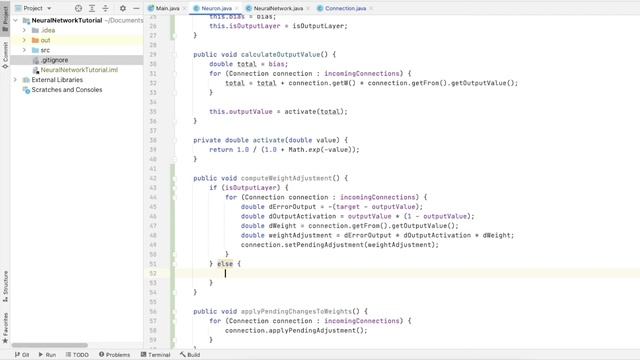Open the Git tool window
The width and height of the screenshot is (640, 360).
22,355
